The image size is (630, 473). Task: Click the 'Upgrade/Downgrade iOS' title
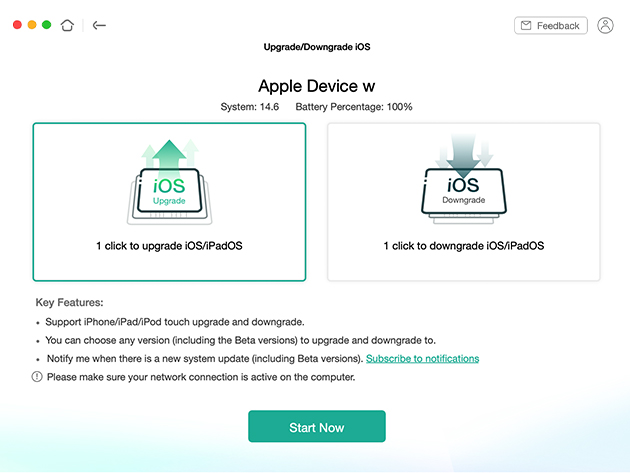[317, 47]
